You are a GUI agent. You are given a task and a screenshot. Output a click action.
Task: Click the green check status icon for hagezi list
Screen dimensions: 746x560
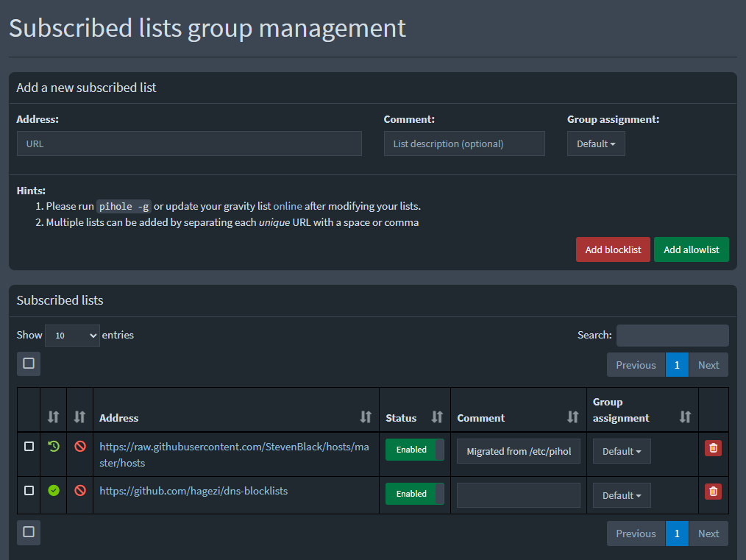point(54,491)
